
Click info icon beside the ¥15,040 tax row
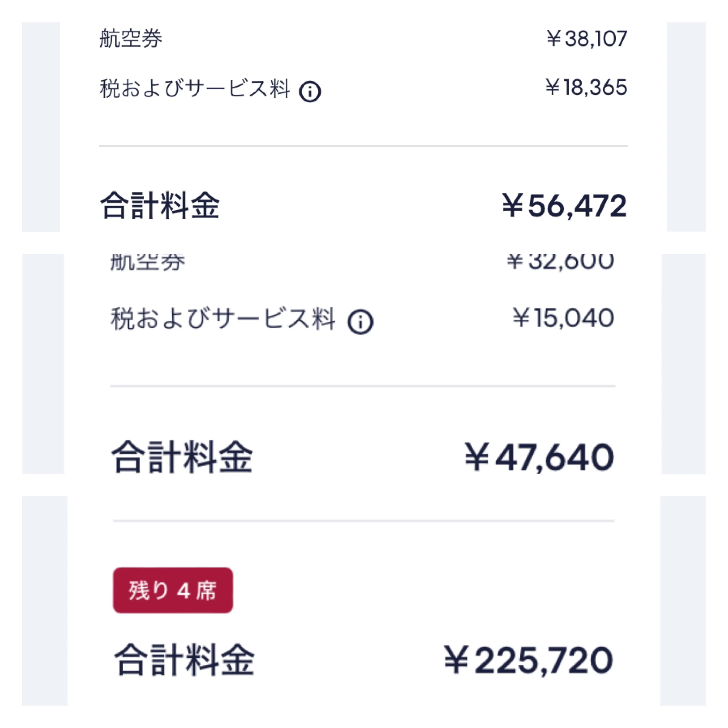pyautogui.click(x=360, y=322)
